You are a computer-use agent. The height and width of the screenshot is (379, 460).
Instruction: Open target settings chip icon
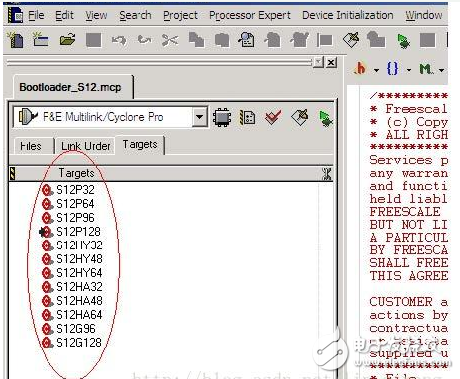pyautogui.click(x=222, y=117)
